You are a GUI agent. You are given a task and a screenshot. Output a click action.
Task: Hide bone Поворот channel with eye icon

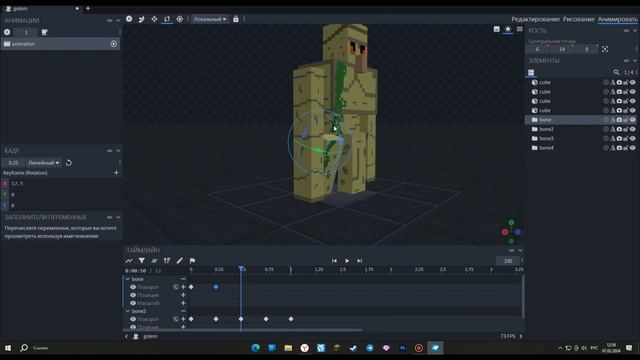(133, 287)
